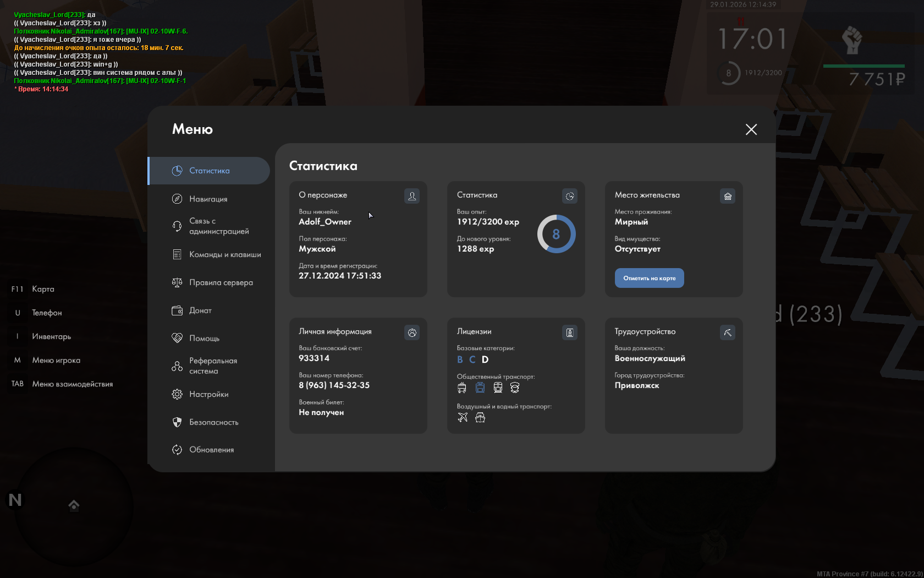Click the highlighted tram transport license icon

coord(480,388)
